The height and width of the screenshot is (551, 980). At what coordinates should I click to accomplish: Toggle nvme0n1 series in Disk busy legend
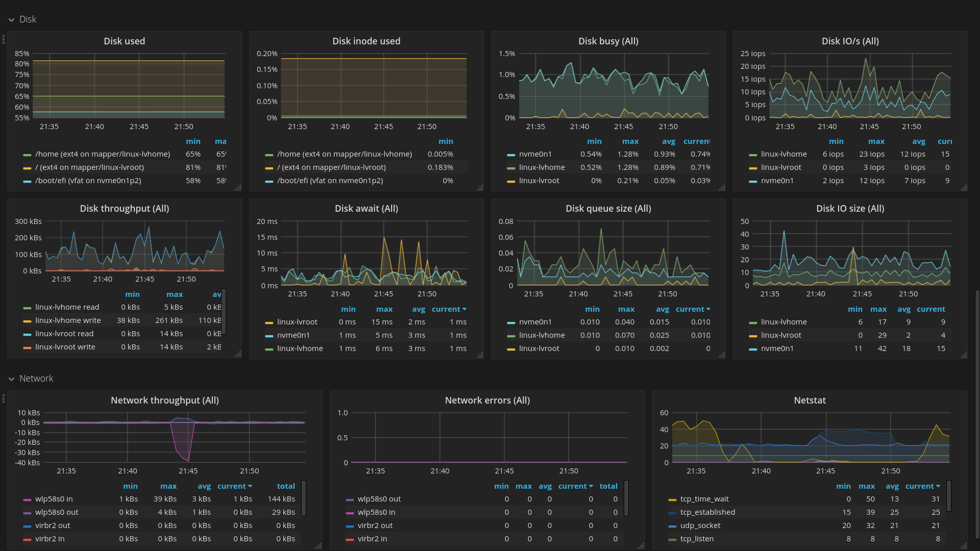point(535,154)
